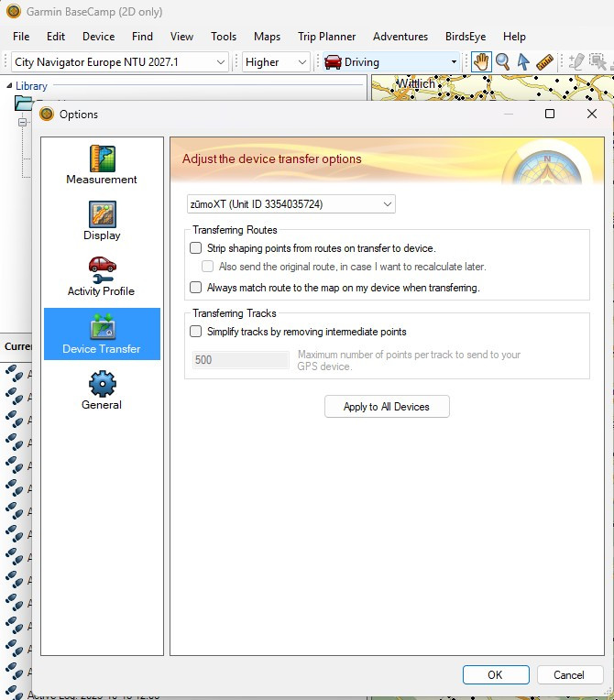614x700 pixels.
Task: Open the Measurement options category
Action: click(x=102, y=165)
